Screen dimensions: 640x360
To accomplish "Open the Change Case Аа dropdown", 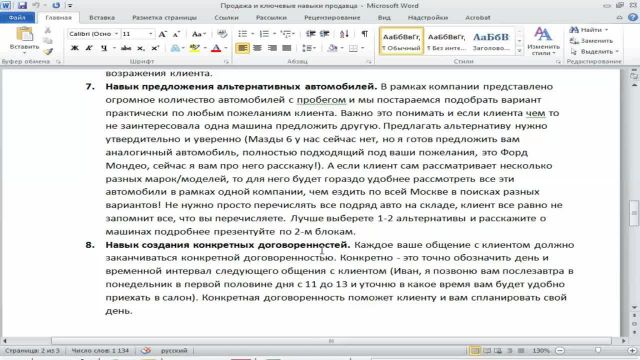I will 199,34.
